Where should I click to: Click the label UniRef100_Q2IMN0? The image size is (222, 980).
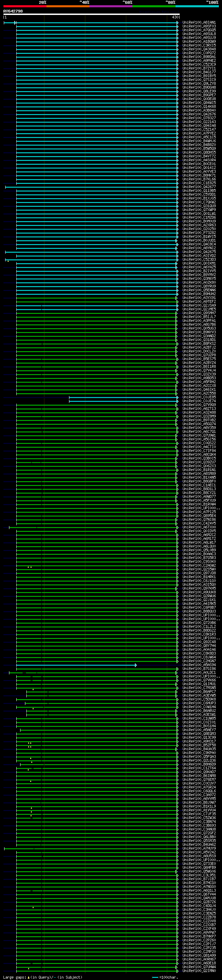point(199,971)
